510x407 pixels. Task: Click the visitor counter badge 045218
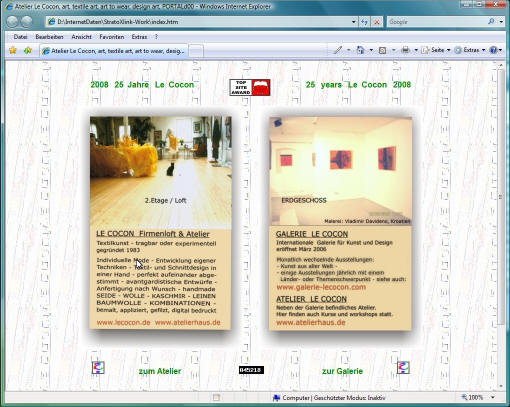tap(251, 370)
